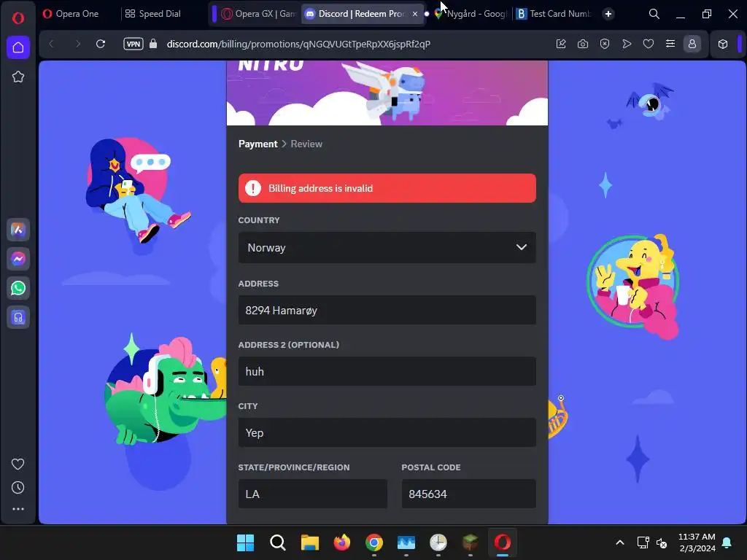Open Windows taskbar Search

(x=277, y=542)
